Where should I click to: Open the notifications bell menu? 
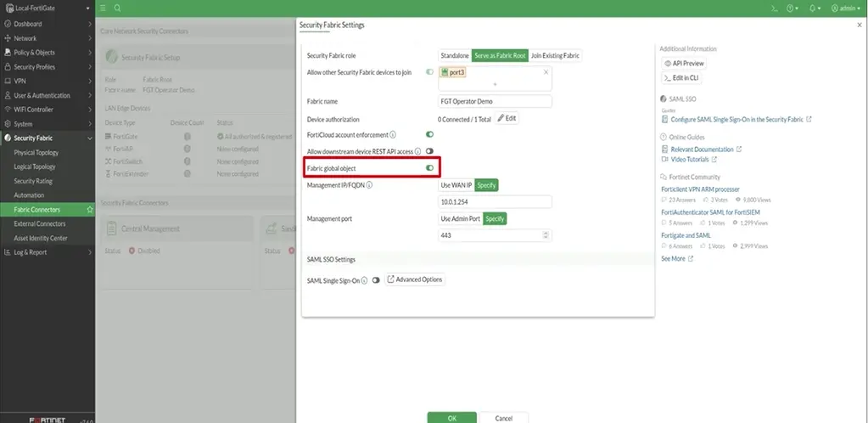tap(815, 8)
